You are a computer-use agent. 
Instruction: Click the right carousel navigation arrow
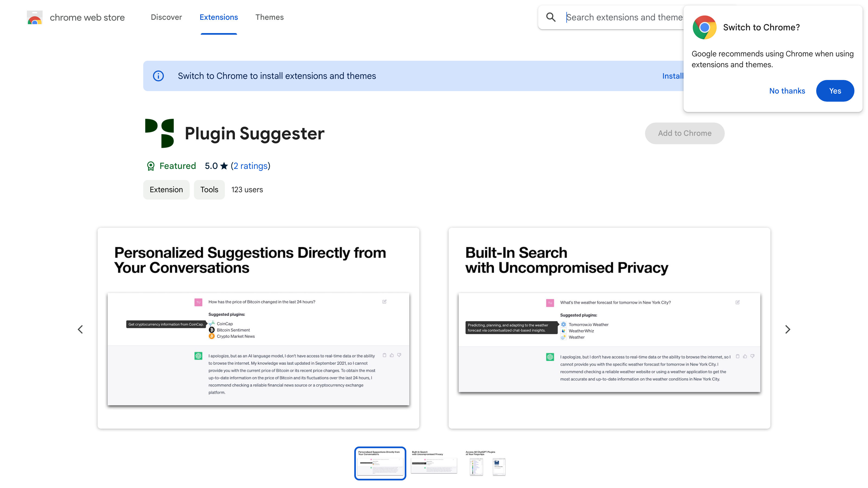point(788,329)
